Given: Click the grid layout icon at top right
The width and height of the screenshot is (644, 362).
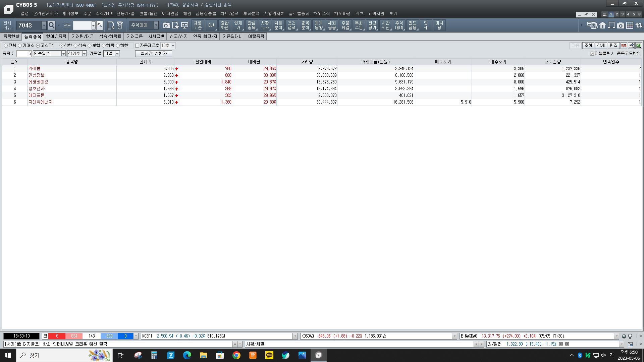Looking at the screenshot, I should click(630, 25).
